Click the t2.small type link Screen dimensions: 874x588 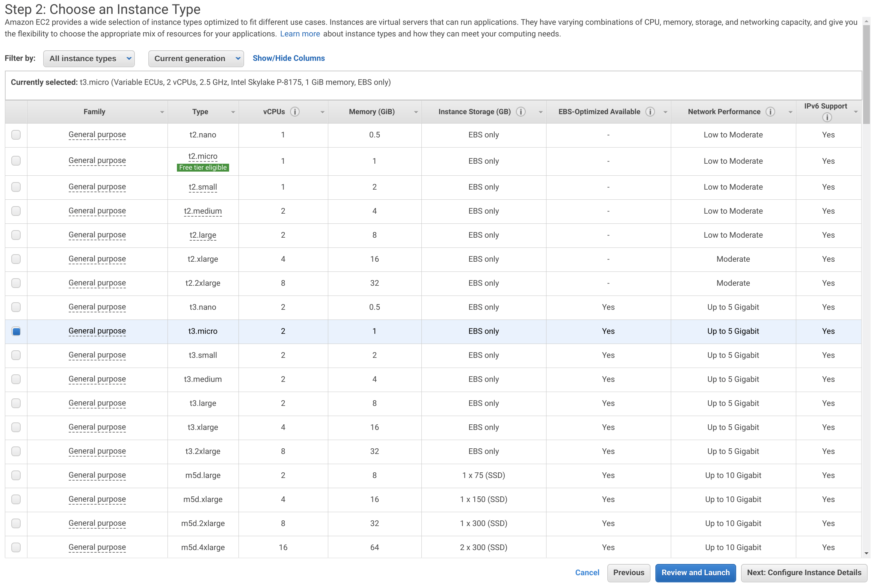(x=203, y=187)
